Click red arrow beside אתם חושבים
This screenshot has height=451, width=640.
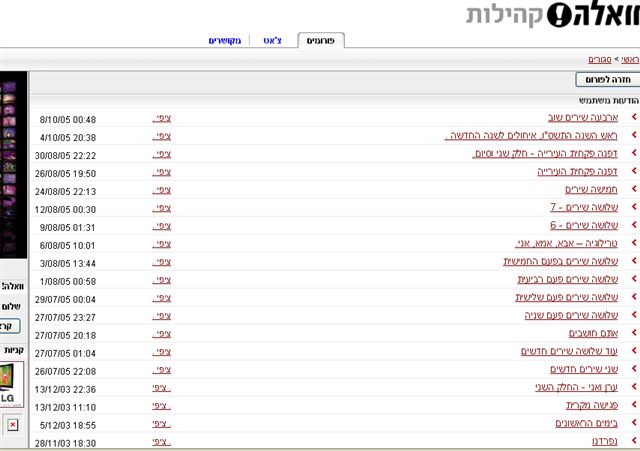click(633, 334)
